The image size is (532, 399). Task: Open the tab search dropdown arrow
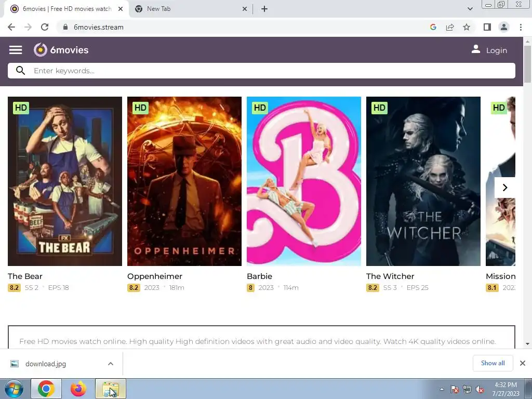(470, 9)
